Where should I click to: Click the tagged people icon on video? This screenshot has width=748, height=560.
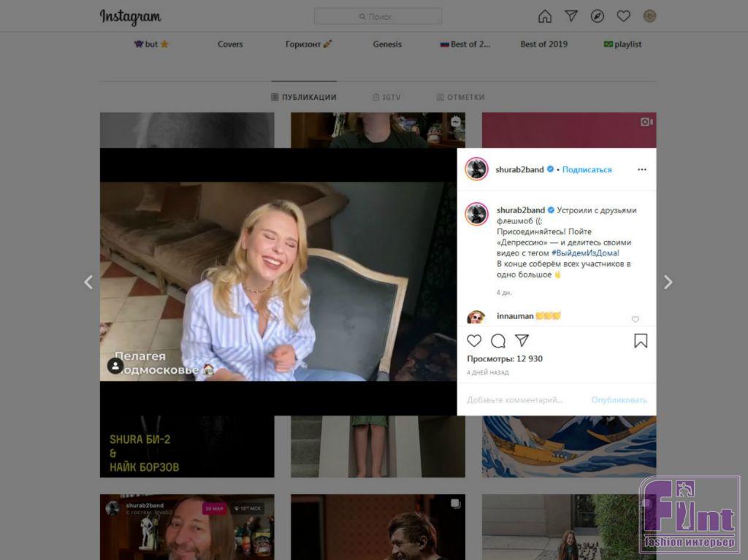(115, 366)
